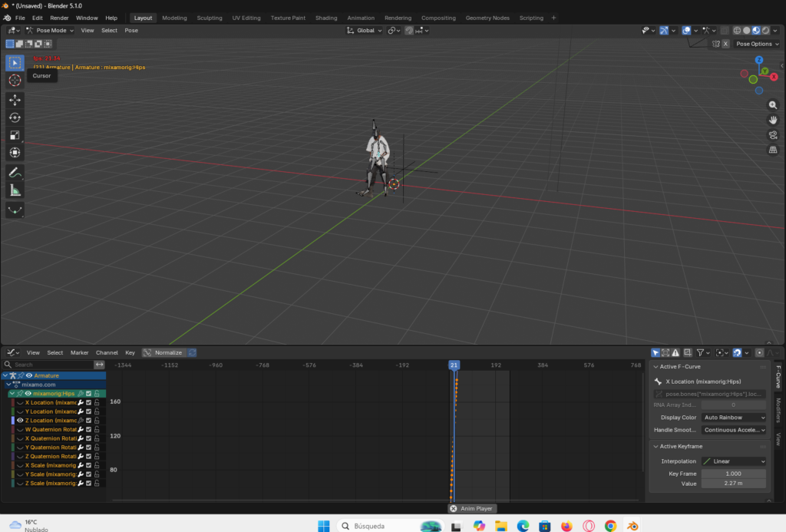
Task: Open the Display Color Auto Rainbow dropdown
Action: [734, 418]
